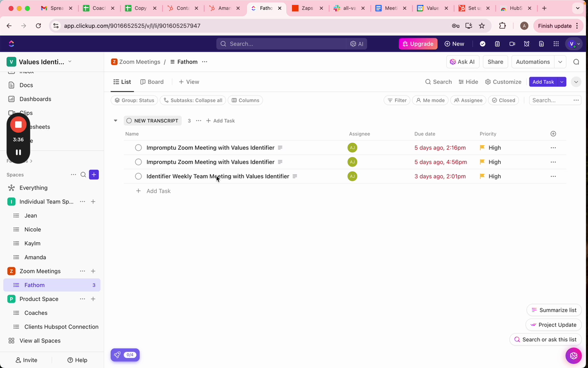This screenshot has width=588, height=368.
Task: Add a new view with + View
Action: click(x=189, y=82)
